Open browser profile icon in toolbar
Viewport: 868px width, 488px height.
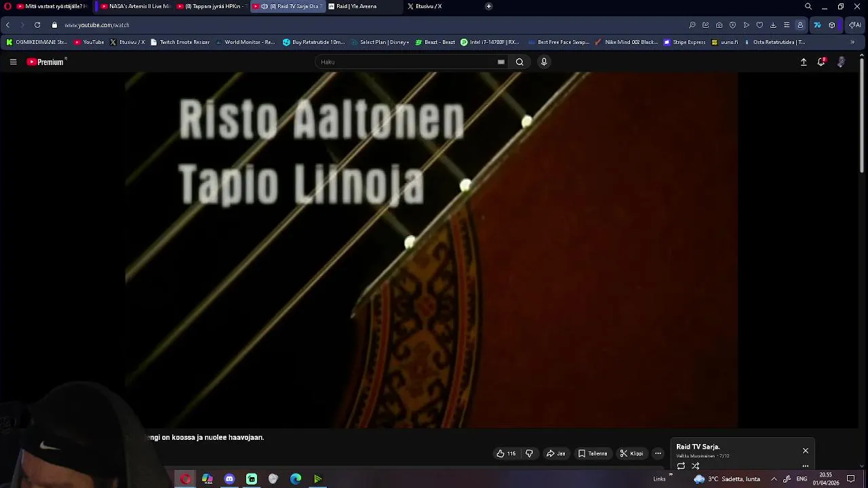pyautogui.click(x=800, y=25)
